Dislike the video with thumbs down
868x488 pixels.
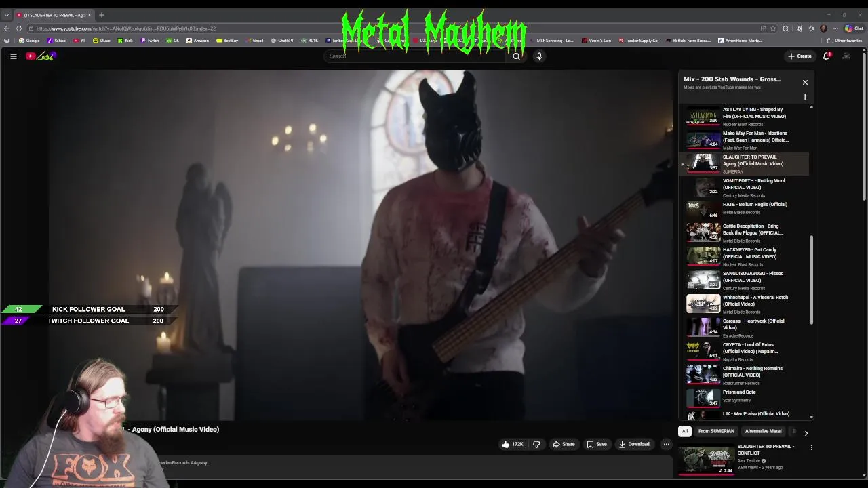536,444
